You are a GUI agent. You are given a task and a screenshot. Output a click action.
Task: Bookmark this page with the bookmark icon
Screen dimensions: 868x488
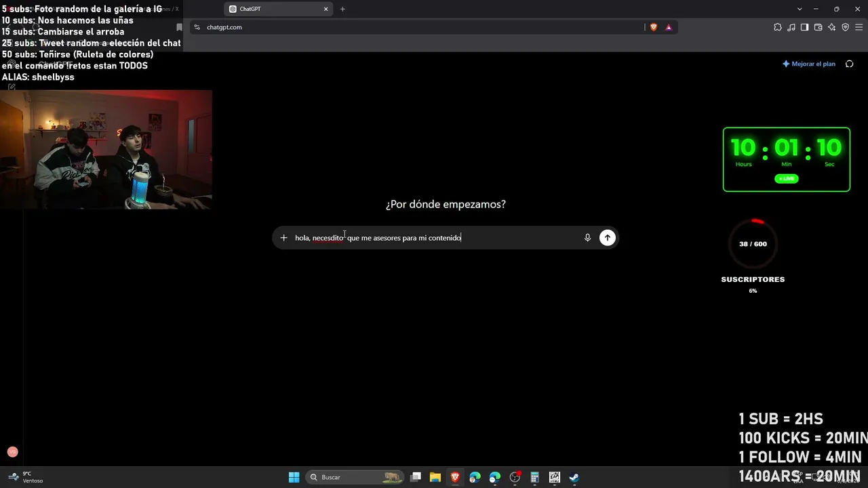click(179, 27)
